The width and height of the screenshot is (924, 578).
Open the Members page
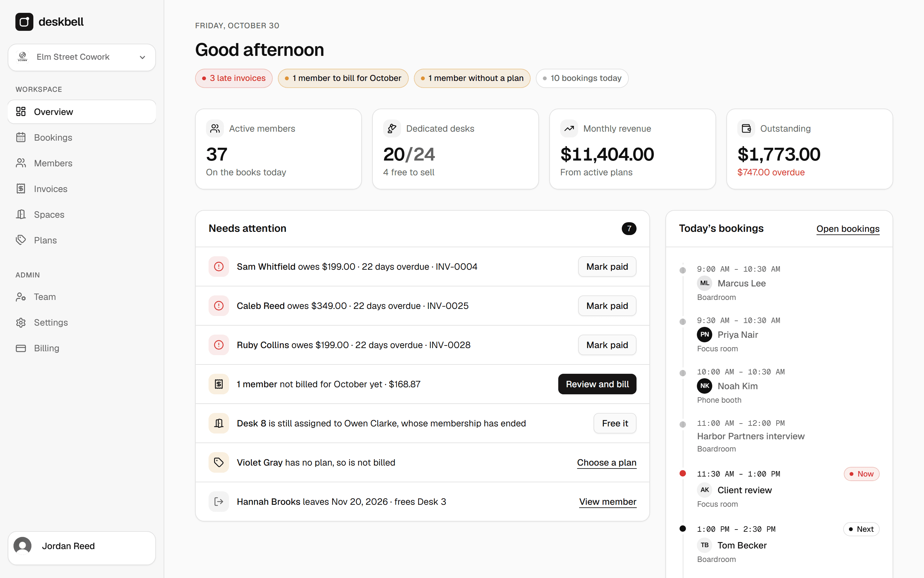coord(82,163)
